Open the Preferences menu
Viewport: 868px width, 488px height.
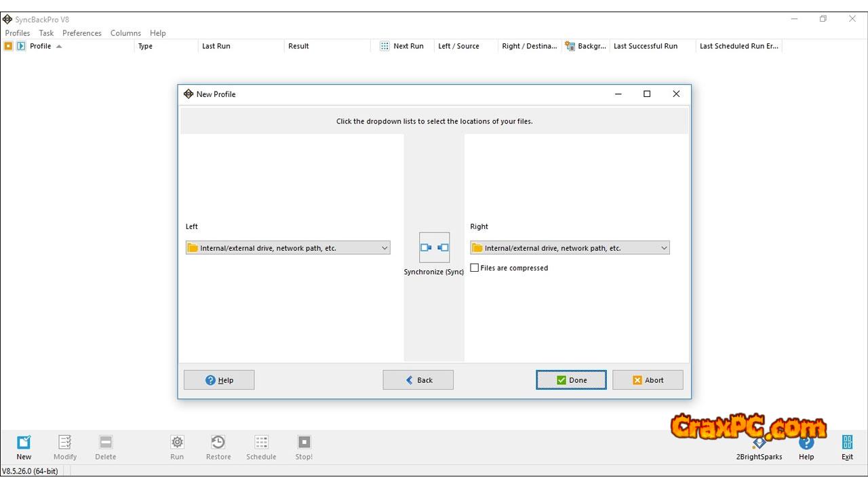pos(82,33)
